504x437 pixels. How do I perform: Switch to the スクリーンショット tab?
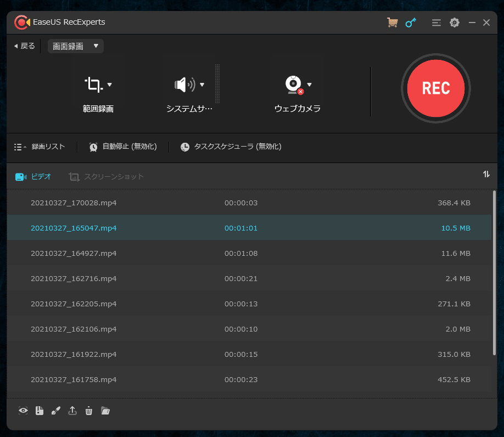point(106,177)
